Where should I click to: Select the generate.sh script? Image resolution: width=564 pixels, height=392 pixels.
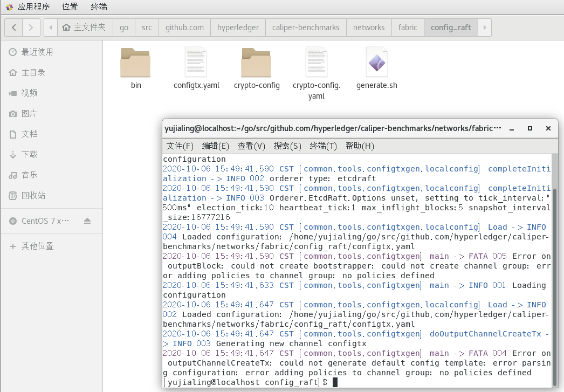[377, 62]
